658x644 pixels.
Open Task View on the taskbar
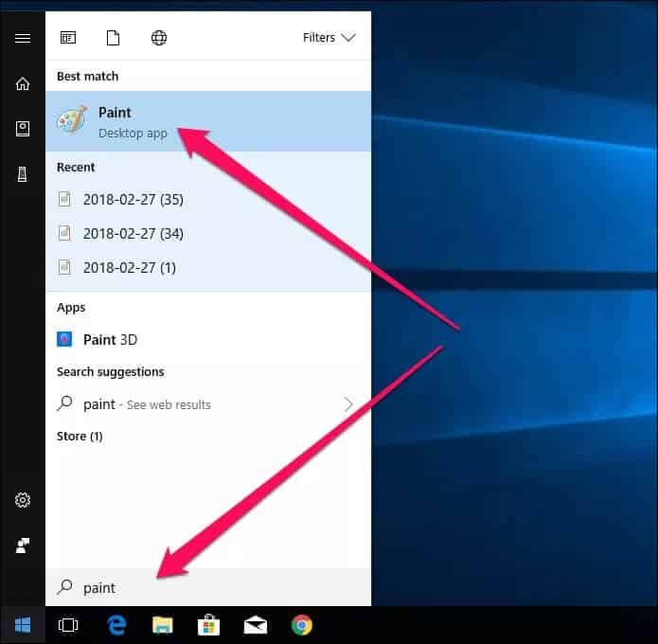[x=68, y=625]
